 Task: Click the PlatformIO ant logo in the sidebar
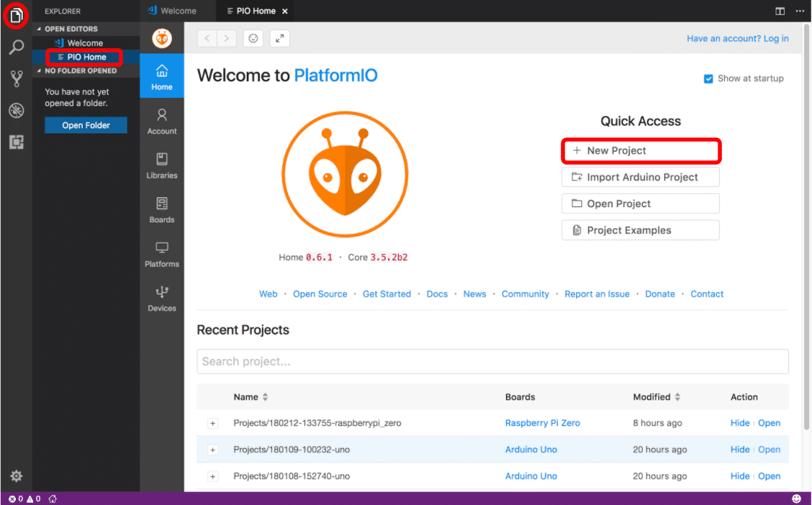pyautogui.click(x=161, y=38)
